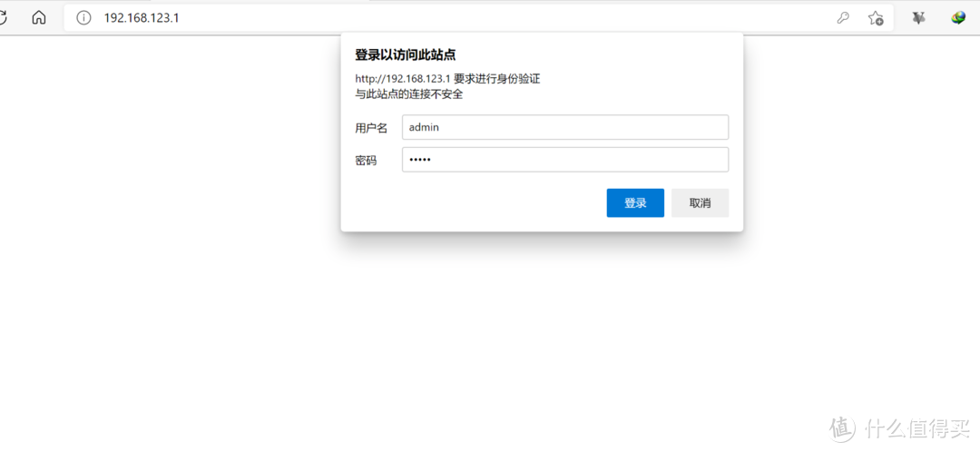The width and height of the screenshot is (980, 452).
Task: Open the wolf-head extension icon
Action: coord(918,17)
